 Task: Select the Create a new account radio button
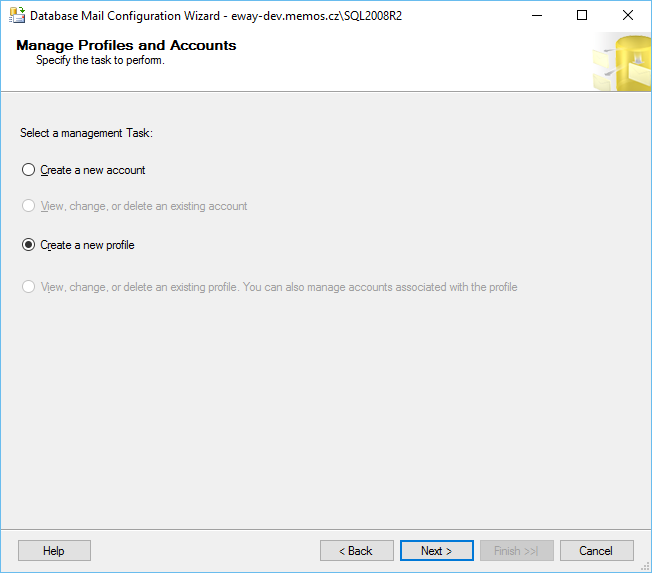28,170
